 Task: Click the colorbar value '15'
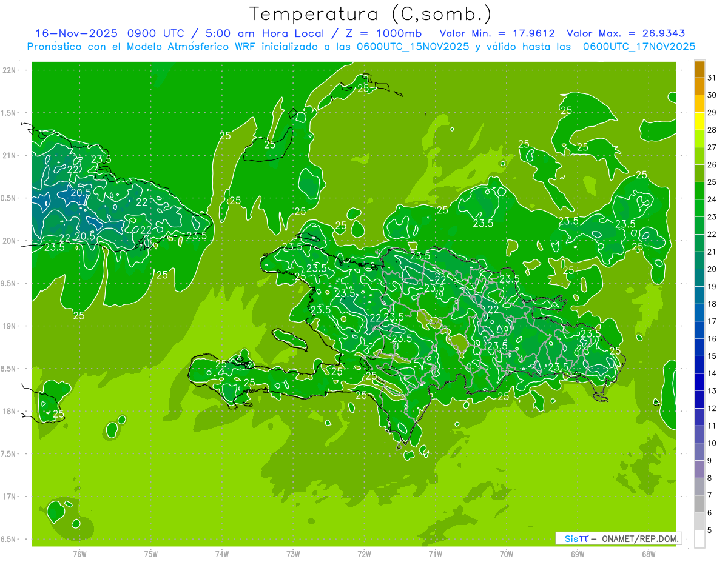[712, 356]
